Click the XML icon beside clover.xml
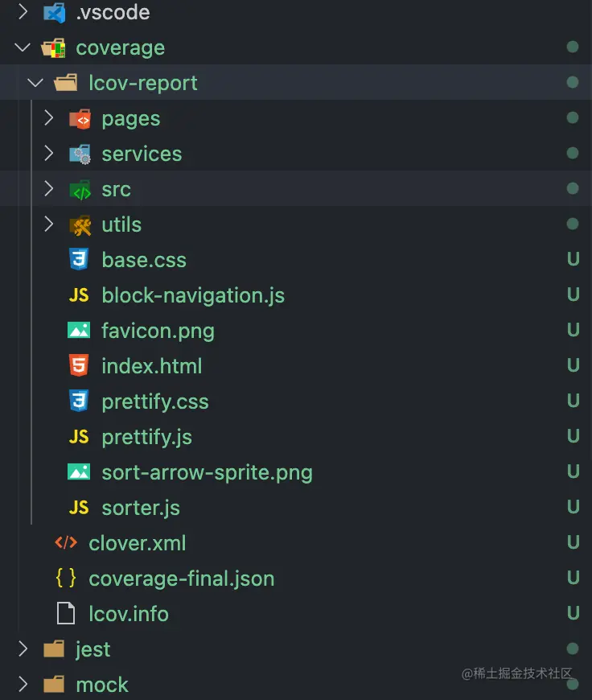 (66, 543)
